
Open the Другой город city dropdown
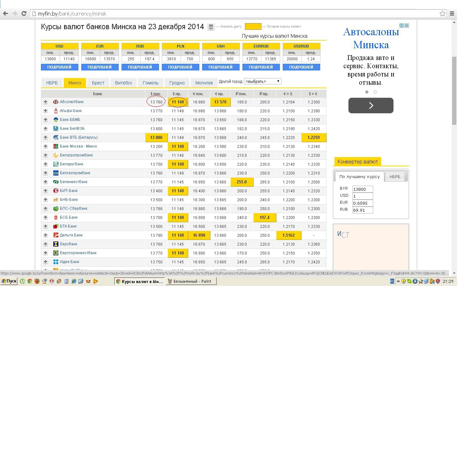262,81
